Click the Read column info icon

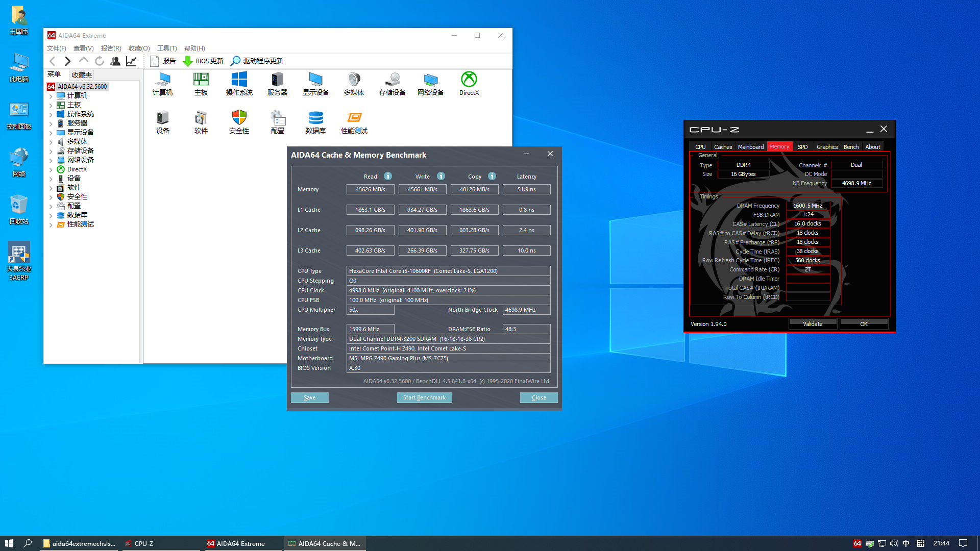388,176
